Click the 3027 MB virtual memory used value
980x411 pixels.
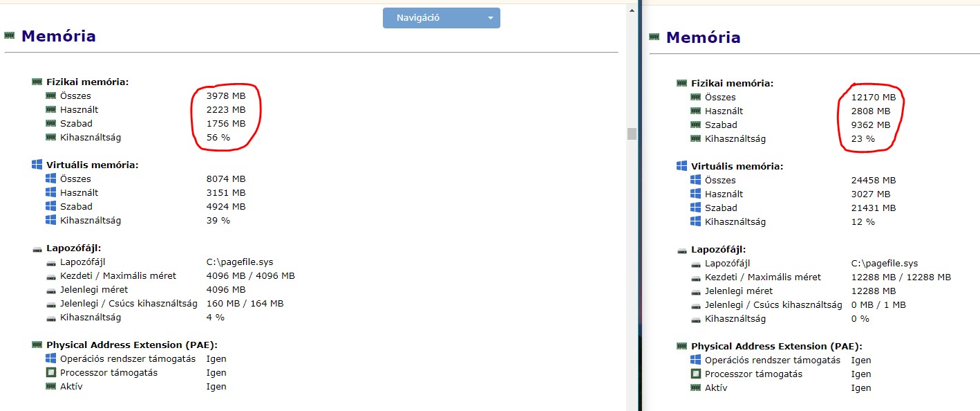point(871,194)
